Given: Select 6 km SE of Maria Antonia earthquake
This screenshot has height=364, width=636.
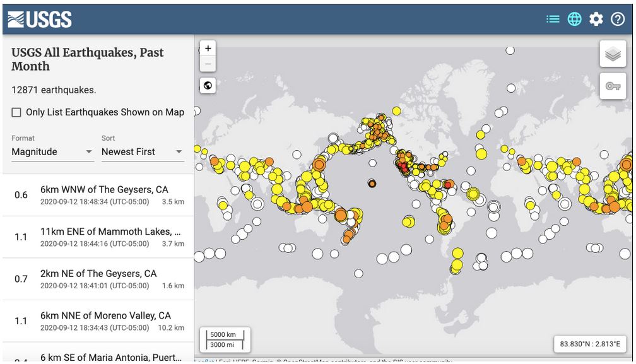Looking at the screenshot, I should pyautogui.click(x=98, y=352).
